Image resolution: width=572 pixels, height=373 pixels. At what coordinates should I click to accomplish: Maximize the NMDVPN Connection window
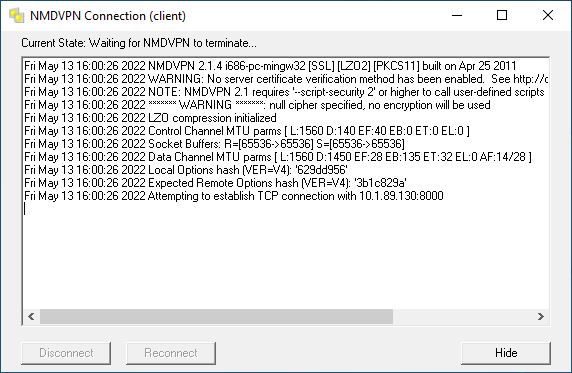point(502,15)
